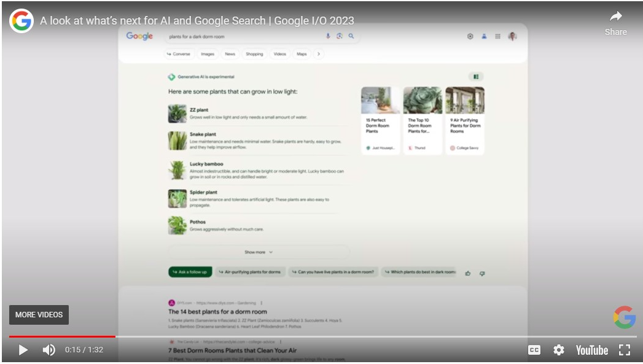
Task: Click the voice search microphone icon
Action: (x=328, y=36)
